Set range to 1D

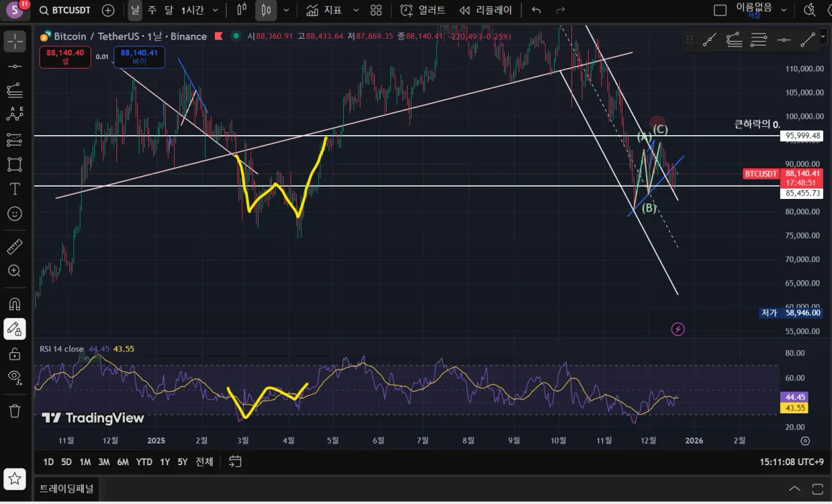click(x=48, y=462)
